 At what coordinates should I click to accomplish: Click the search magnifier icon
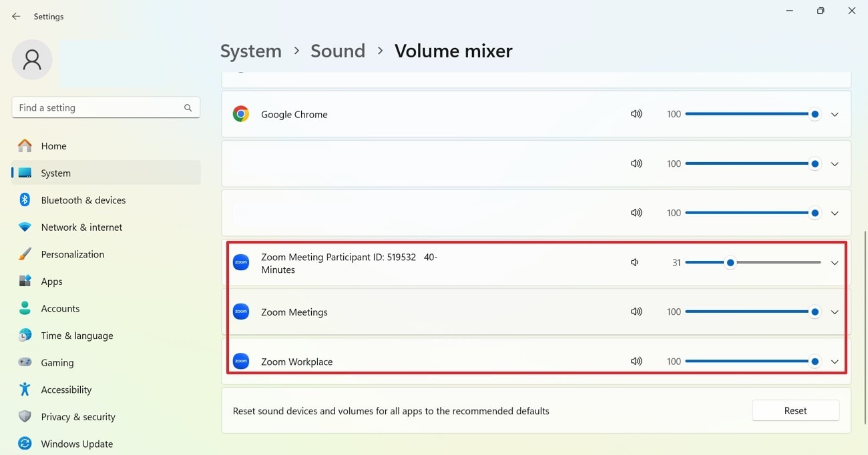coord(188,107)
